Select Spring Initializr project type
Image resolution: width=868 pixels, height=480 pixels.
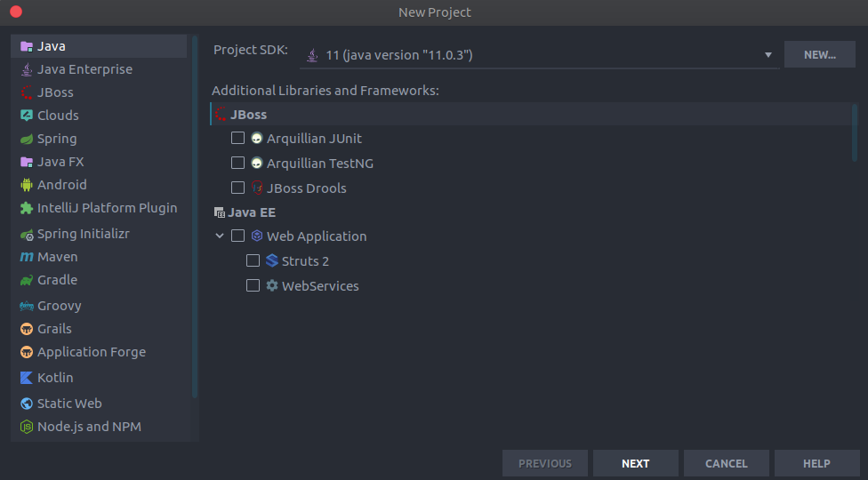[x=99, y=234]
